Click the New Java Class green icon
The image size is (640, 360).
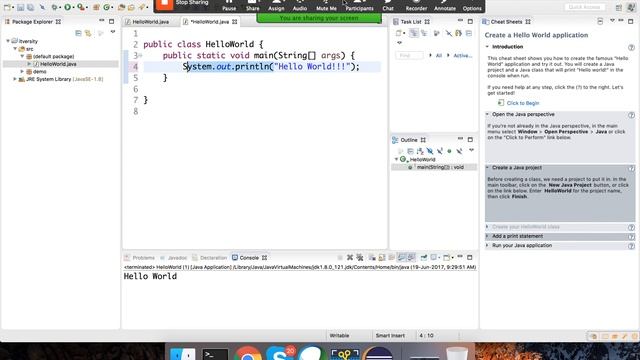tap(107, 7)
